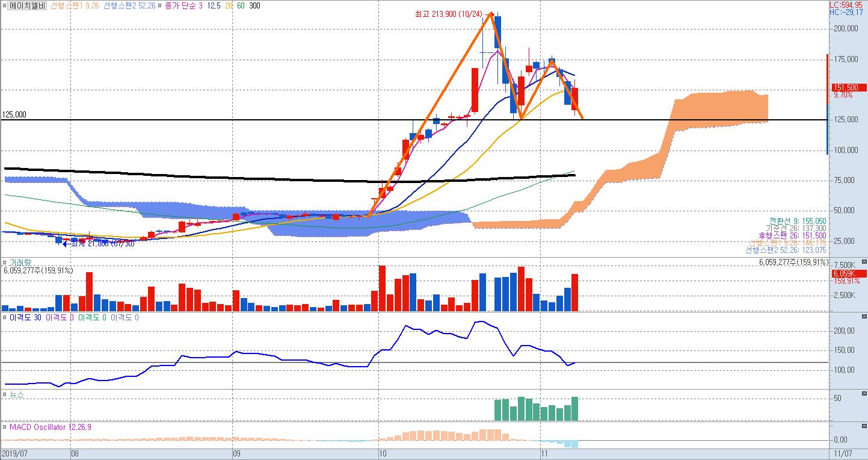The width and height of the screenshot is (868, 460).
Task: Toggle the square marker beside MACD Oscillator
Action: click(x=5, y=427)
